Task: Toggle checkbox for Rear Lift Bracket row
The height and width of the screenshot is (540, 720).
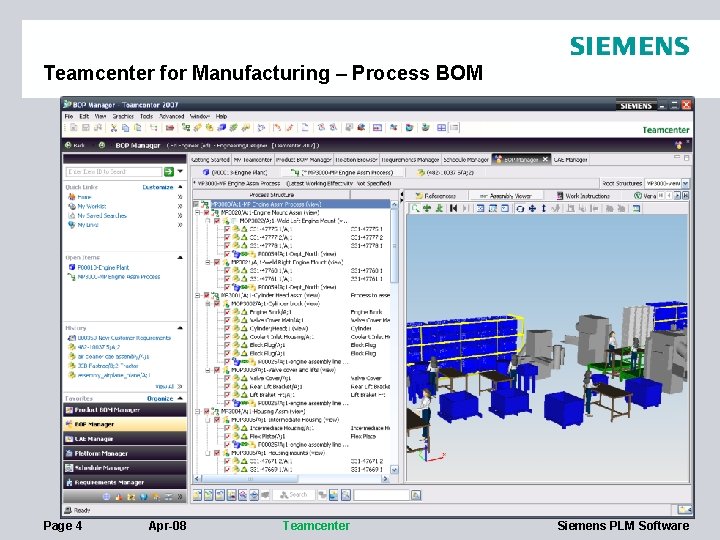Action: pos(227,387)
